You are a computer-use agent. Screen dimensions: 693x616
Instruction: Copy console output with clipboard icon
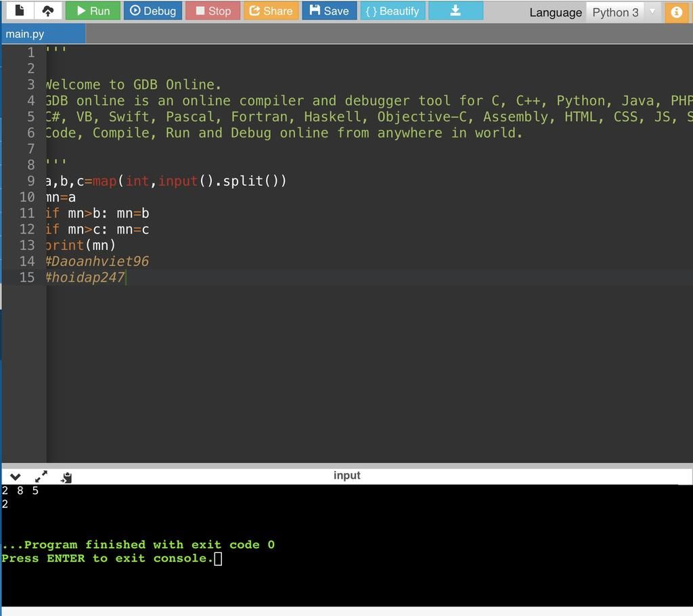click(x=67, y=477)
